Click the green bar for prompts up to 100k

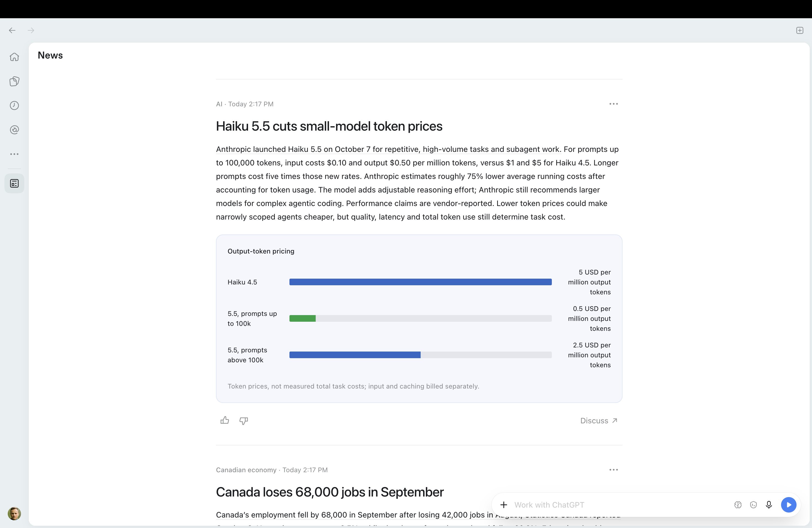tap(302, 319)
